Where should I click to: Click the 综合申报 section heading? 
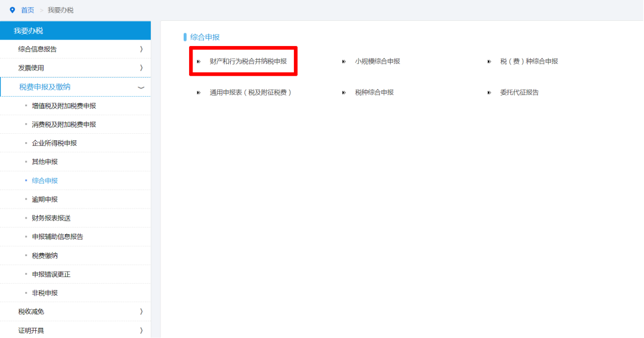tap(205, 38)
